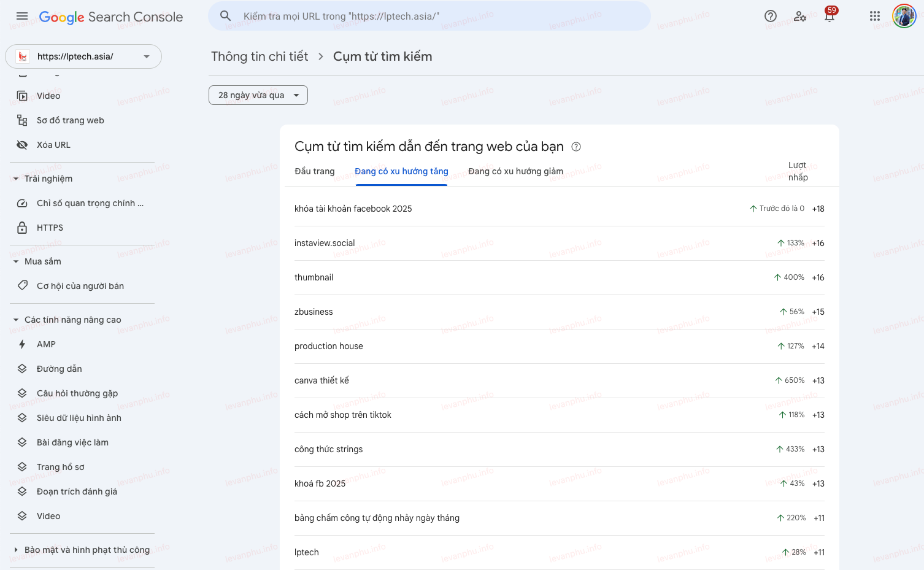Switch to Đang có xu hướng giảm tab
The image size is (924, 570).
[x=515, y=171]
